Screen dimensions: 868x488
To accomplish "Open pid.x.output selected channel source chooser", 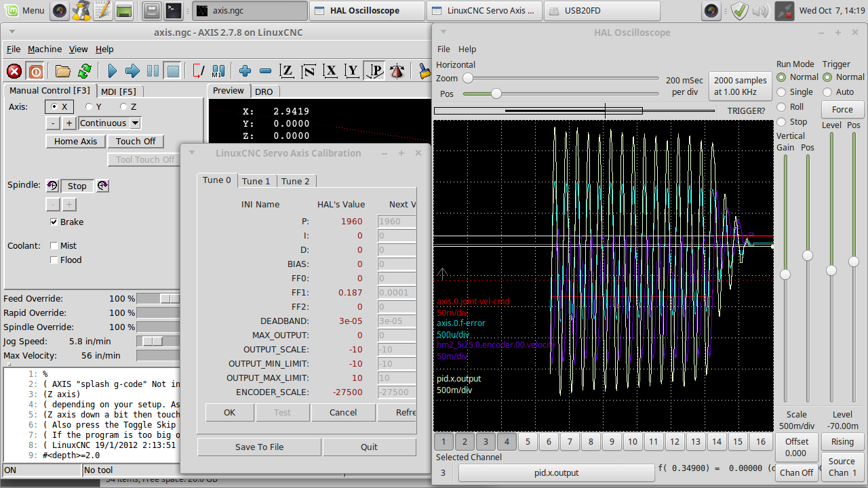I will [556, 472].
